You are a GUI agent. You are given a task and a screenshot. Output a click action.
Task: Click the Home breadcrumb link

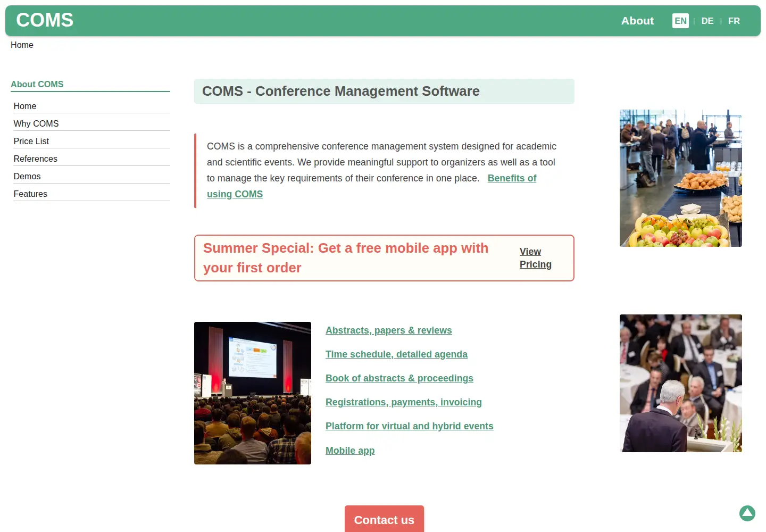pos(22,45)
